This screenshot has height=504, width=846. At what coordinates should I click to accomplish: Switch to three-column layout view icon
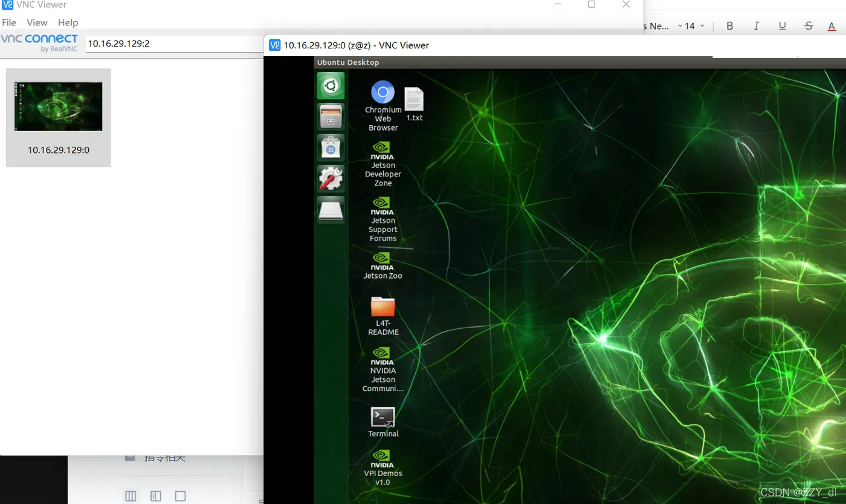(131, 496)
